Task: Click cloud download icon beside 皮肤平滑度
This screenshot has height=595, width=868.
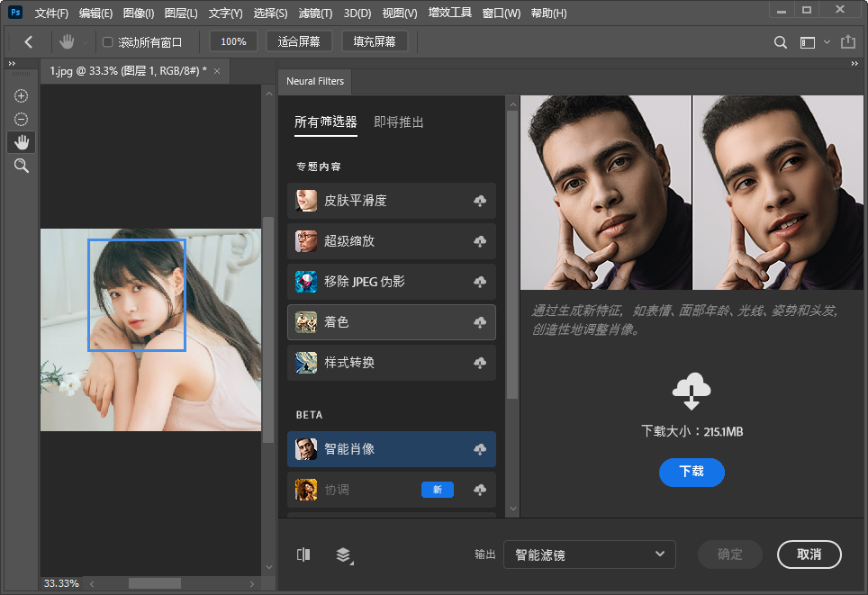Action: 480,201
